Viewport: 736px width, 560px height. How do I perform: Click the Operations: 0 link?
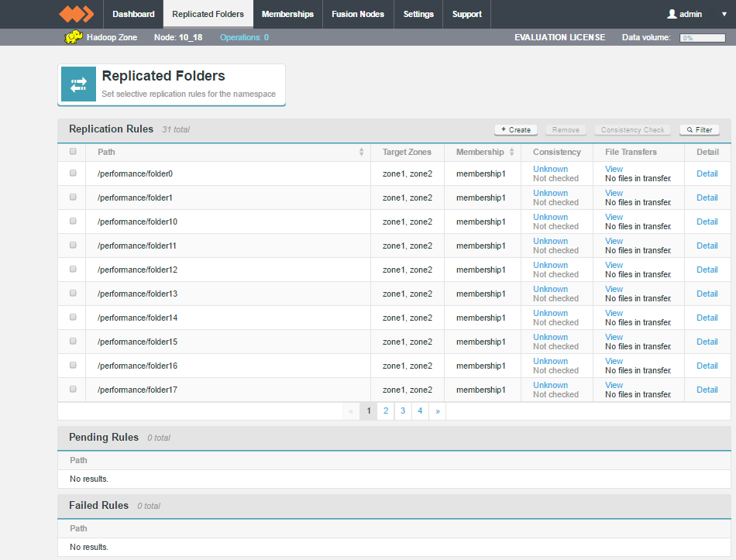[244, 37]
